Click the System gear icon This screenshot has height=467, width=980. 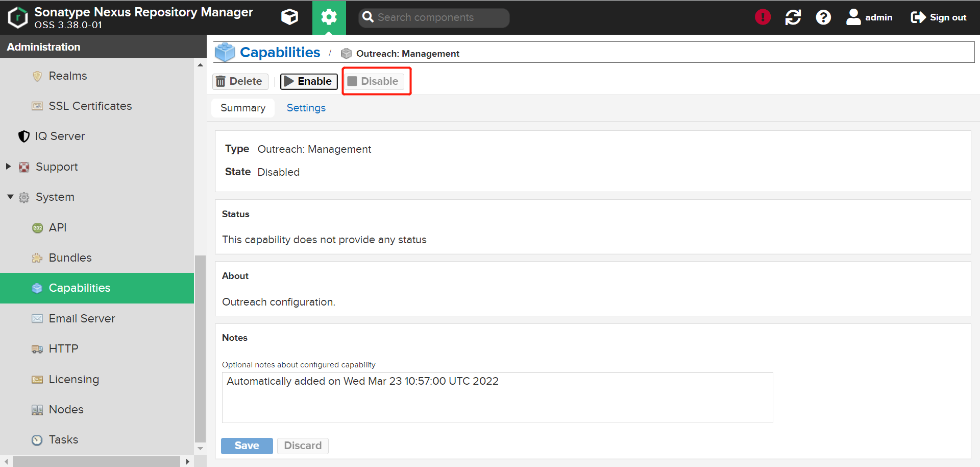click(x=24, y=197)
